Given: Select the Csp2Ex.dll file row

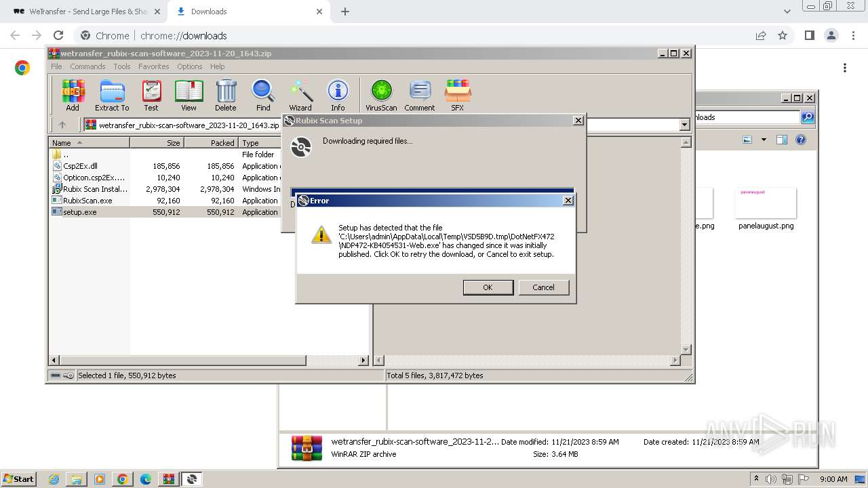Looking at the screenshot, I should 165,166.
